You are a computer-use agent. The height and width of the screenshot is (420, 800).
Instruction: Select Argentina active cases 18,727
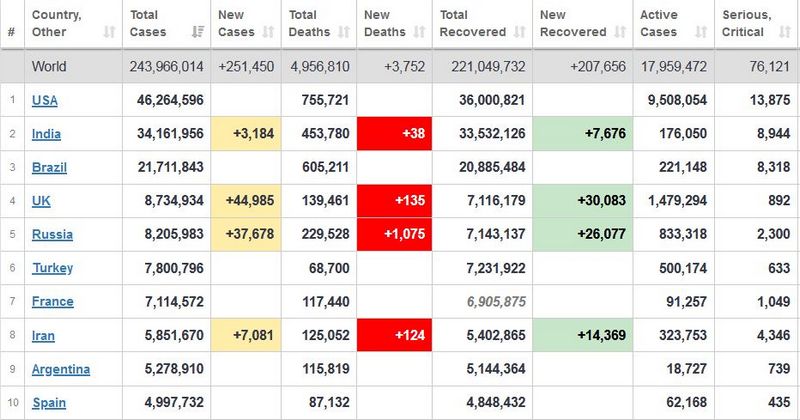click(x=686, y=369)
